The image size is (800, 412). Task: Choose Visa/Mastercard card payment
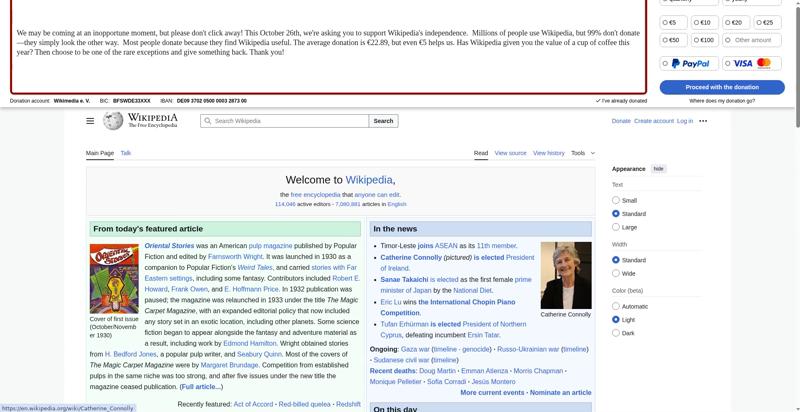(752, 63)
